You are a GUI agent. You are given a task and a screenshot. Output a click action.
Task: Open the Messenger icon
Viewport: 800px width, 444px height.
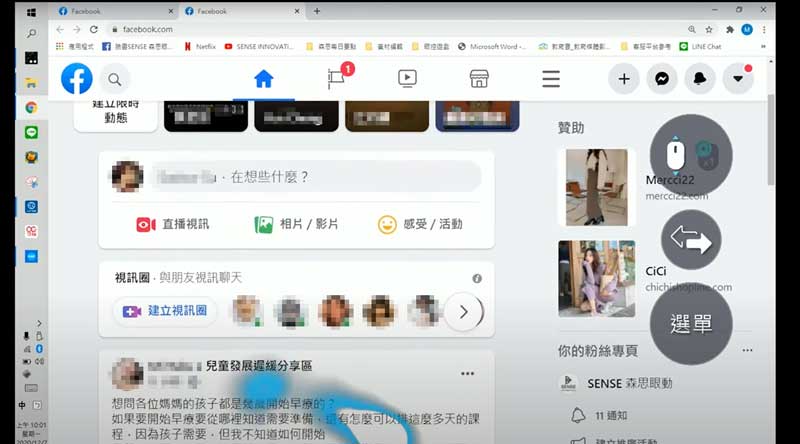(662, 79)
